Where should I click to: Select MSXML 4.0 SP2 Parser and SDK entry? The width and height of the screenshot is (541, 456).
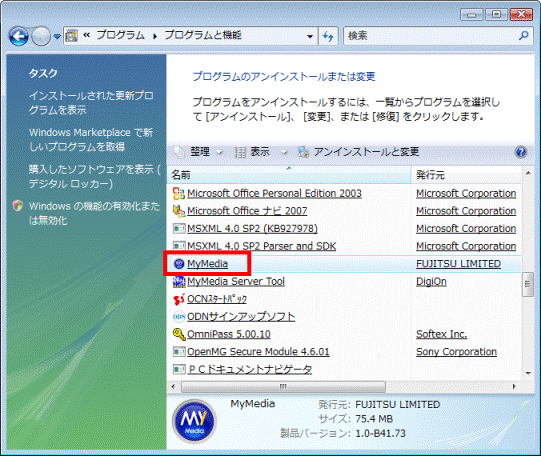click(262, 246)
